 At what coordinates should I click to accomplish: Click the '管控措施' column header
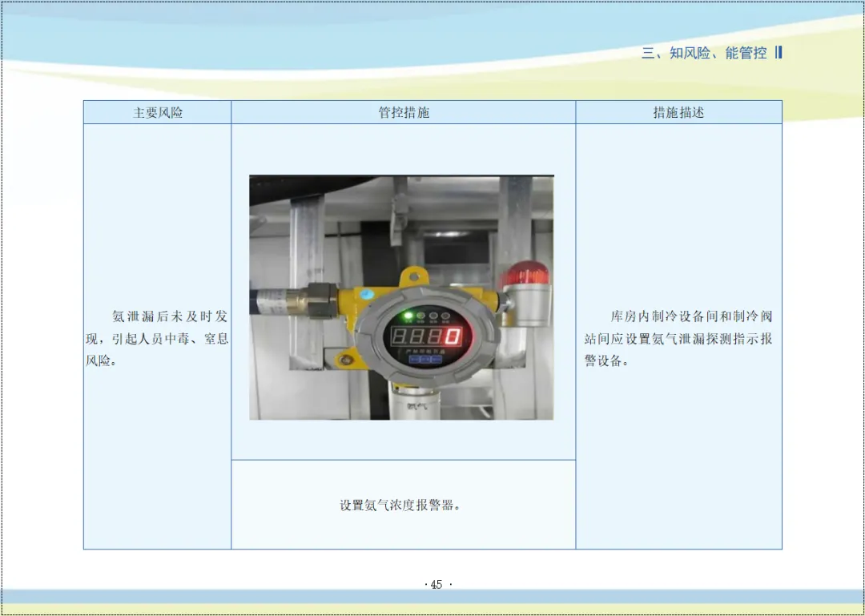(x=403, y=113)
